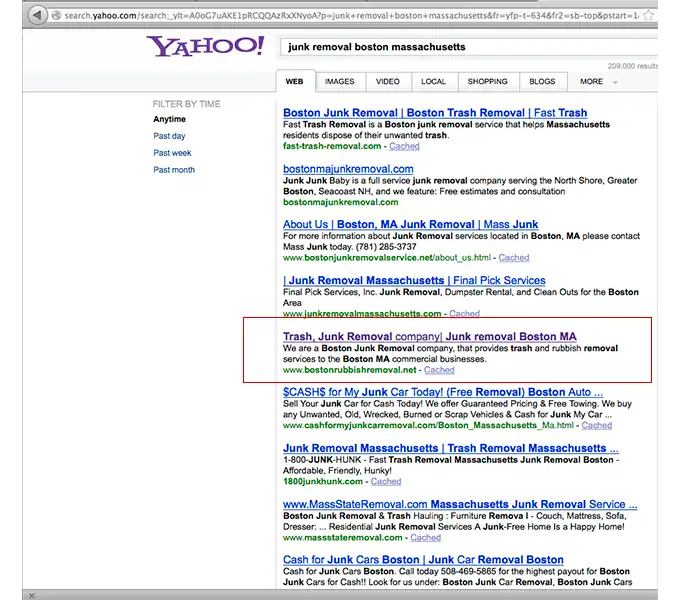The height and width of the screenshot is (600, 680).
Task: Open cached copy of bostonjunkremovalservice.net
Action: coord(514,258)
